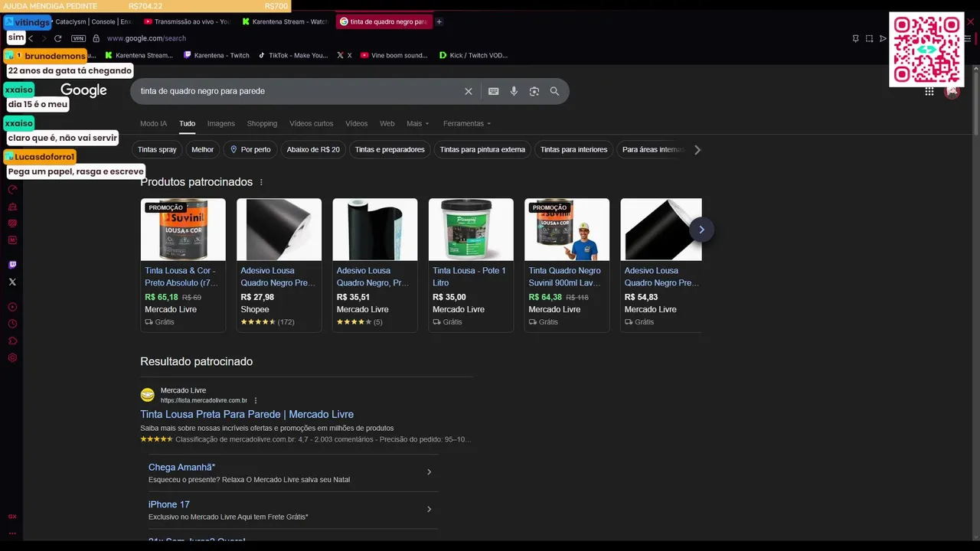Screen dimensions: 980x551
Task: Open the TikTok bookmark
Action: click(x=293, y=55)
